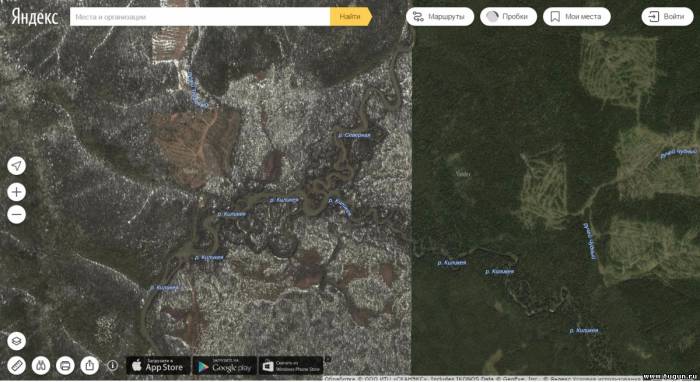
Task: Open Мои места bookmarks
Action: 576,17
